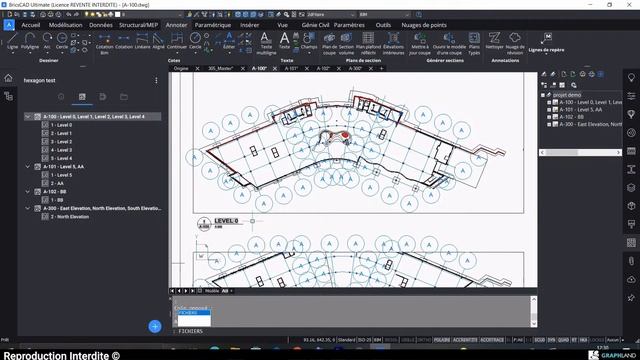Viewport: 640px width, 360px height.
Task: Insert Texte multiligne
Action: (266, 43)
